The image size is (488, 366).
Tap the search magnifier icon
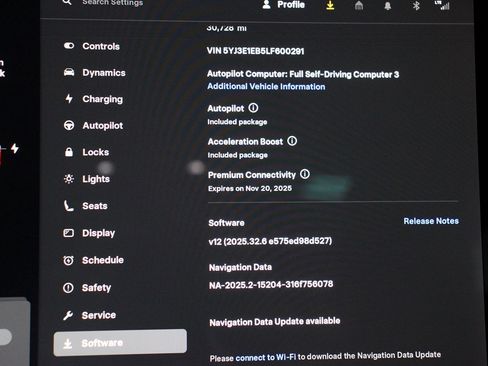[67, 2]
